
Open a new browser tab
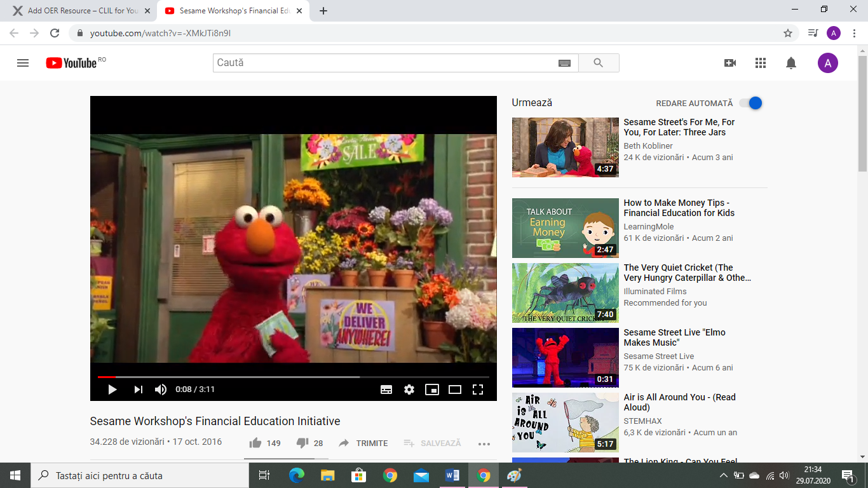(323, 11)
